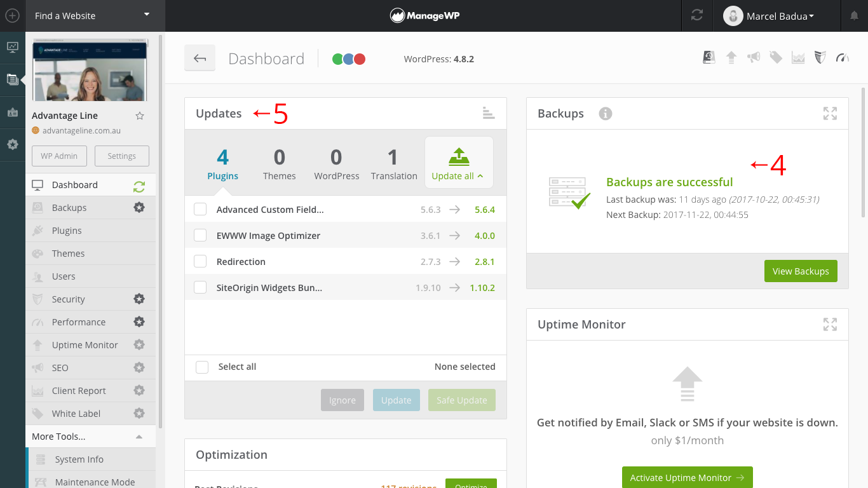Toggle the Select all checkbox

(202, 367)
